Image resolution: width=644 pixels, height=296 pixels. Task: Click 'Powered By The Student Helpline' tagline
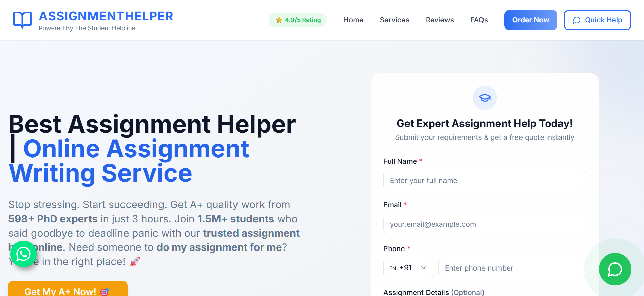(87, 28)
